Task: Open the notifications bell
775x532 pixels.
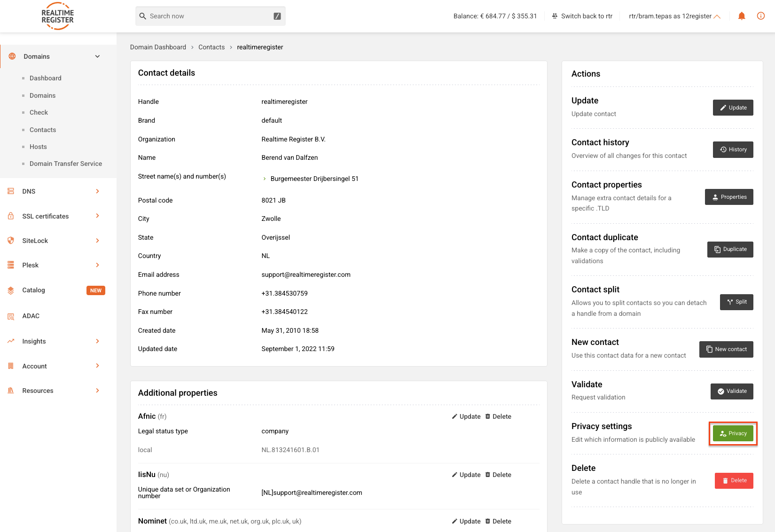Action: click(x=742, y=16)
